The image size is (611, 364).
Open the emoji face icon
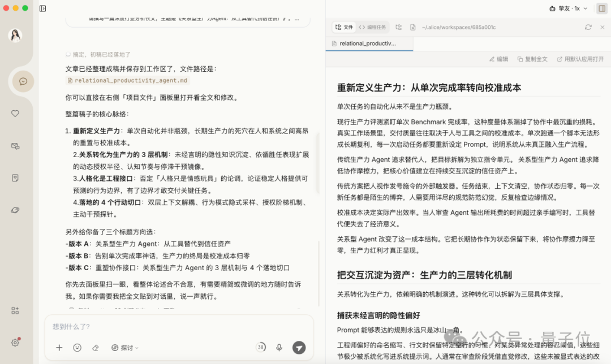[77, 348]
